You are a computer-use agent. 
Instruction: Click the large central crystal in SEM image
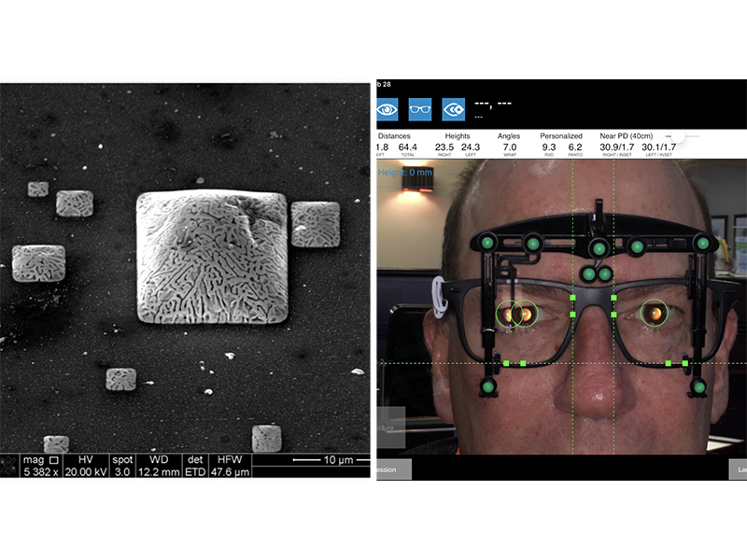pos(212,257)
